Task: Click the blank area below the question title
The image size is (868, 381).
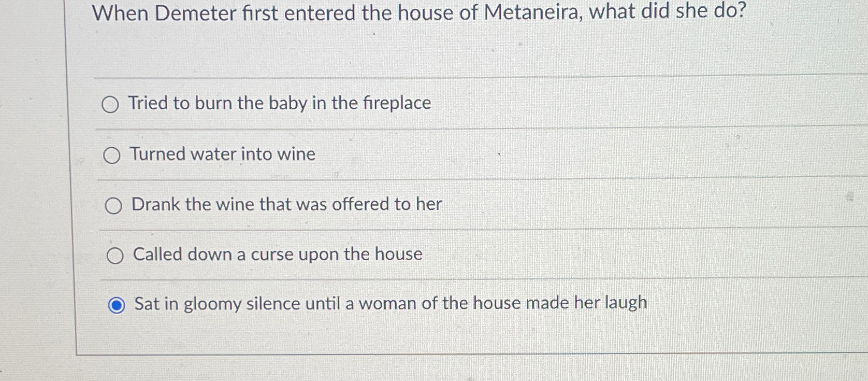Action: click(x=414, y=52)
